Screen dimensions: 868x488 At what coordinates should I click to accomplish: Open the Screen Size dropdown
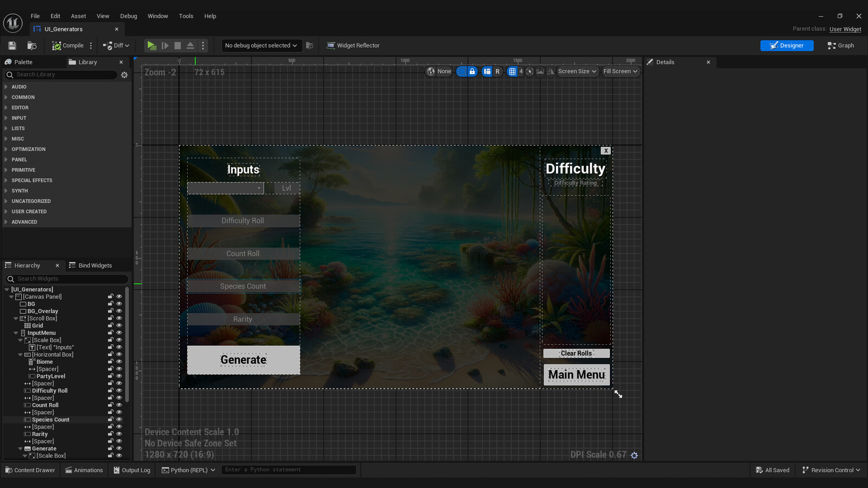(577, 72)
